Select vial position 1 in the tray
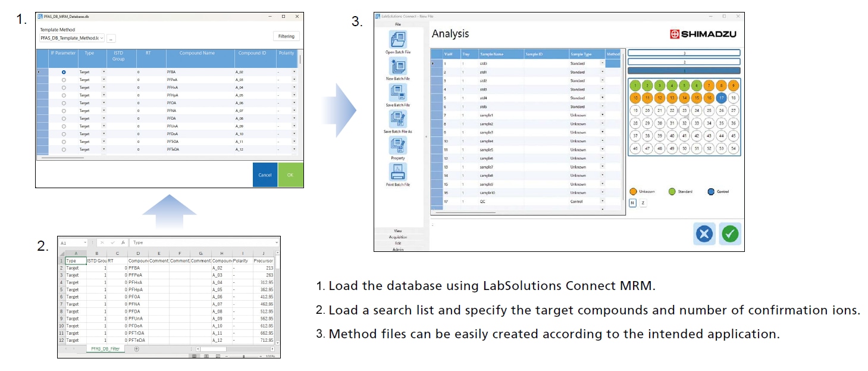The width and height of the screenshot is (868, 371). 635,86
